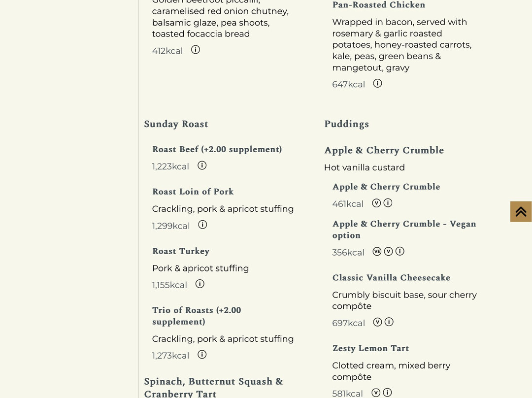Click Spinach, Butternut Squash & Cranberry Tart title

click(213, 387)
